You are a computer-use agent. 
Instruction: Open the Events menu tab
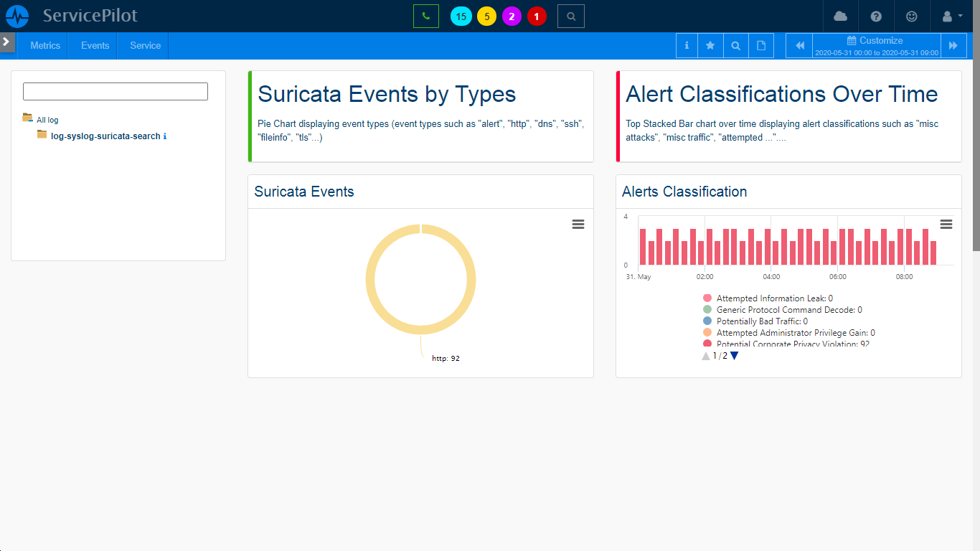(95, 45)
